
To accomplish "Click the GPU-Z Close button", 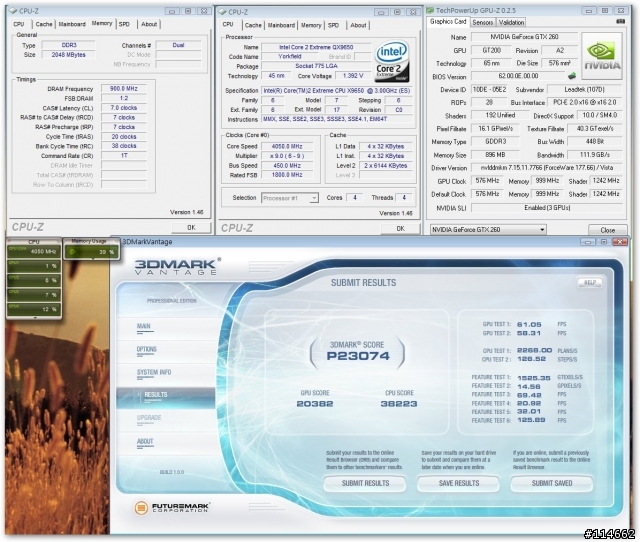I will coord(607,230).
